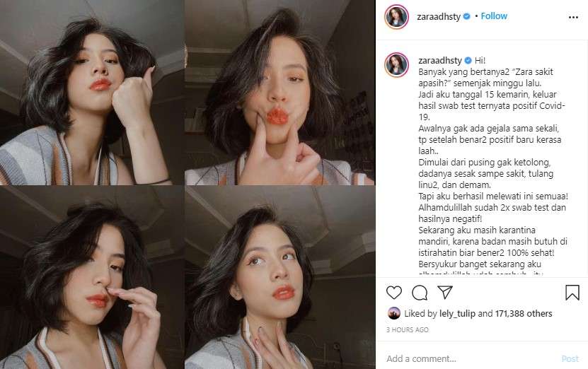Click the small liker avatar beside lely_tulip
The image size is (588, 369).
393,313
